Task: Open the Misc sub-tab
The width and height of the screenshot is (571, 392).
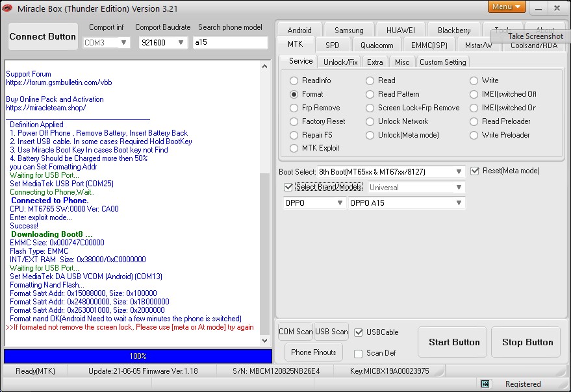Action: coord(402,62)
